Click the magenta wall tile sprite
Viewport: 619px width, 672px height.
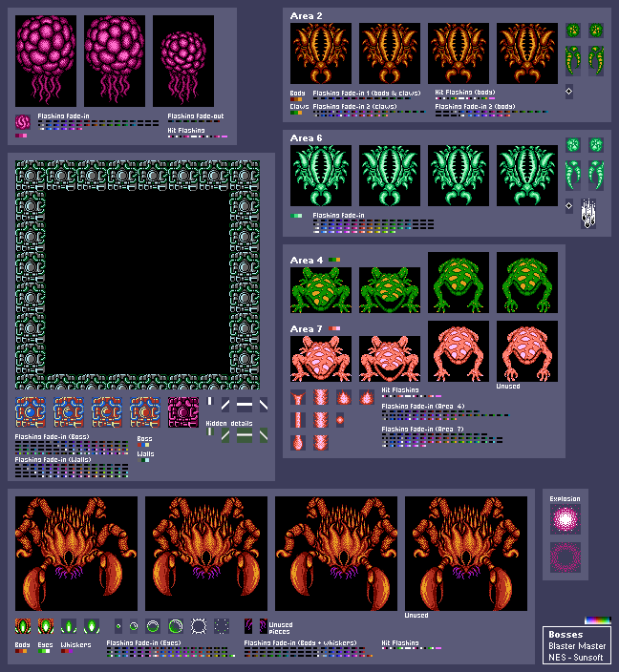[183, 411]
